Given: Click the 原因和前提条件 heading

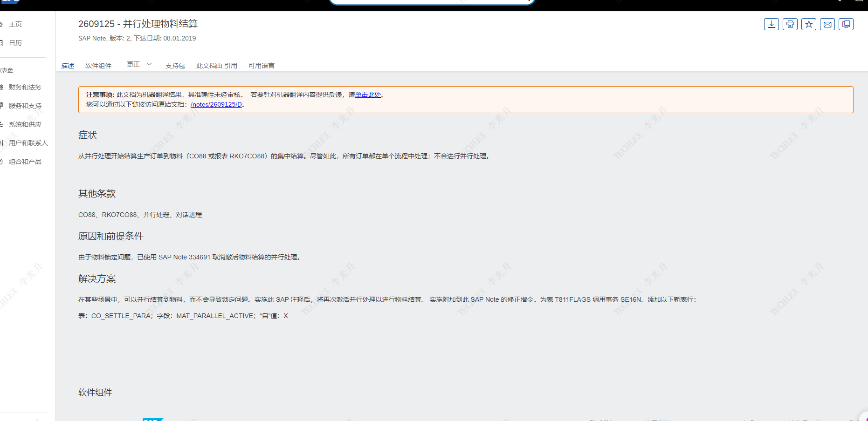Looking at the screenshot, I should (111, 236).
